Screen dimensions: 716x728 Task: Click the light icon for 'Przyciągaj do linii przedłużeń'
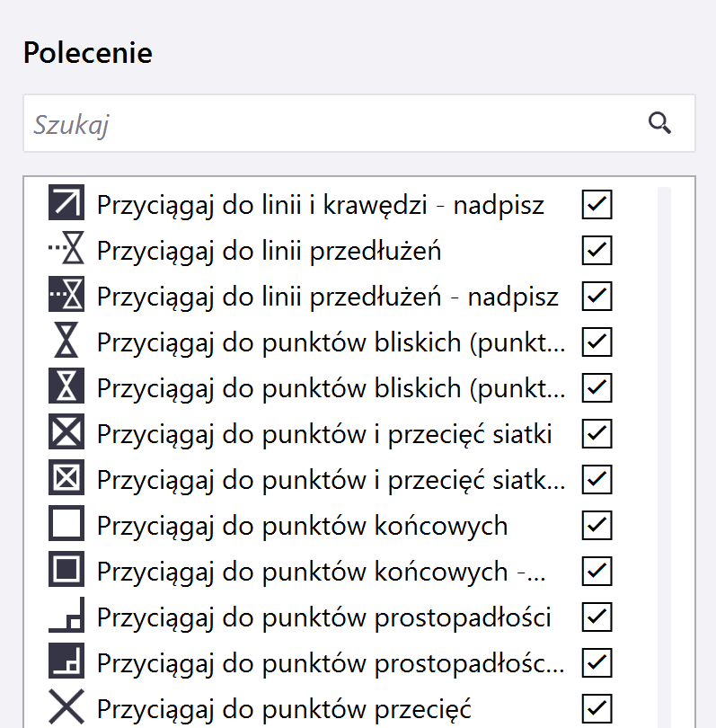coord(66,251)
